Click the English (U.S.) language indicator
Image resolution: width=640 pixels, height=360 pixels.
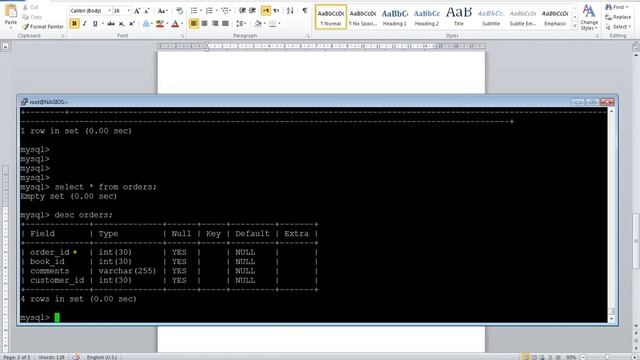click(x=102, y=357)
